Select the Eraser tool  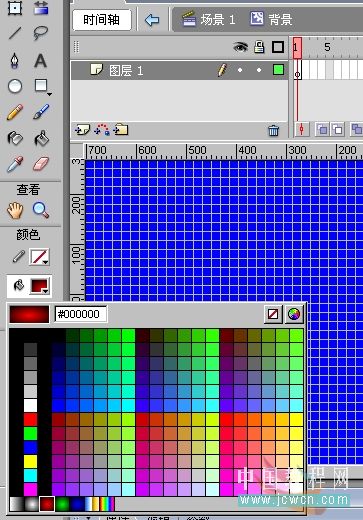(x=41, y=164)
